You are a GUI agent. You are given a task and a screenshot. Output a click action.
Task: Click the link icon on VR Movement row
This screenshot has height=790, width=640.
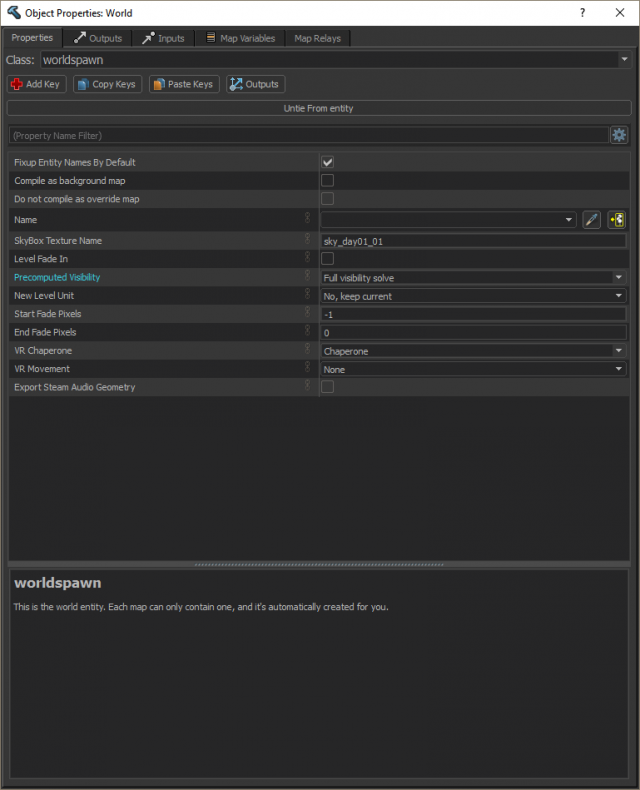tap(307, 366)
